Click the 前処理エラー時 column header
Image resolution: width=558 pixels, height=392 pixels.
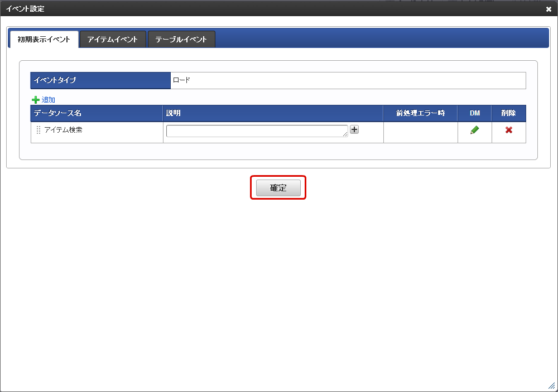[x=420, y=113]
